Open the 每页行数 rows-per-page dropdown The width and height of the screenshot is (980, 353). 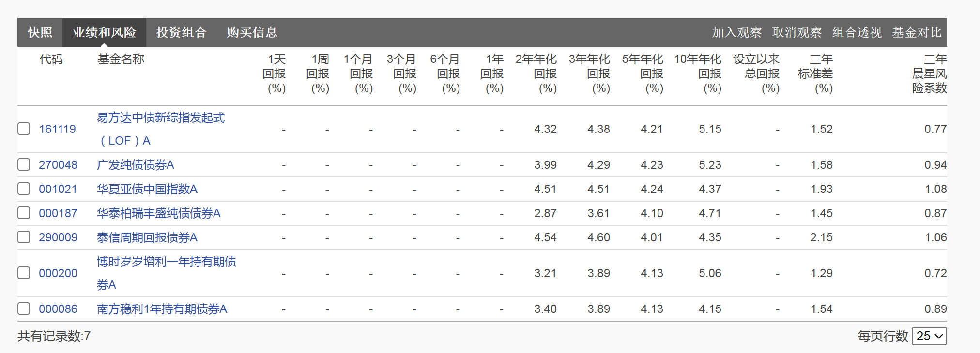[929, 336]
